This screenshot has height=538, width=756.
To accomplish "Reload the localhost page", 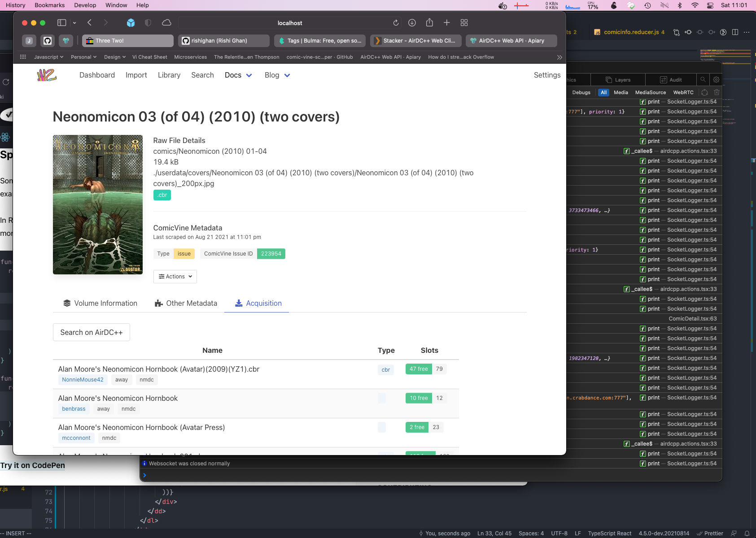I will click(x=396, y=23).
